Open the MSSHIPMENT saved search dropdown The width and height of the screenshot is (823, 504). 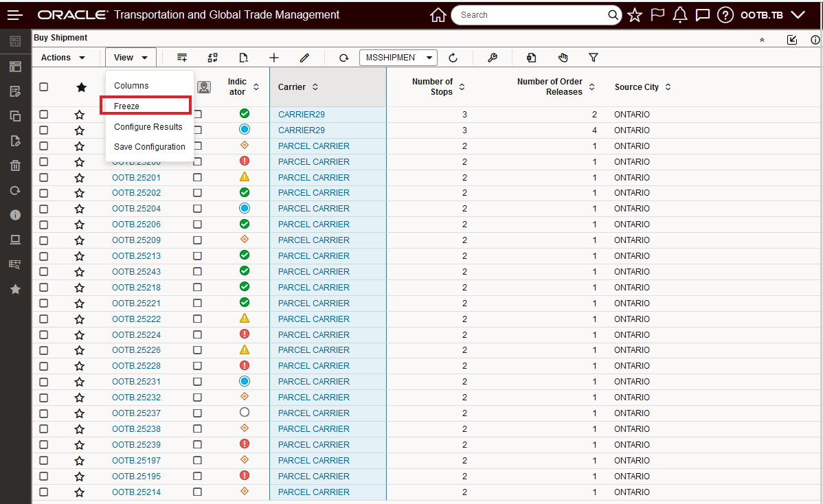pyautogui.click(x=398, y=58)
